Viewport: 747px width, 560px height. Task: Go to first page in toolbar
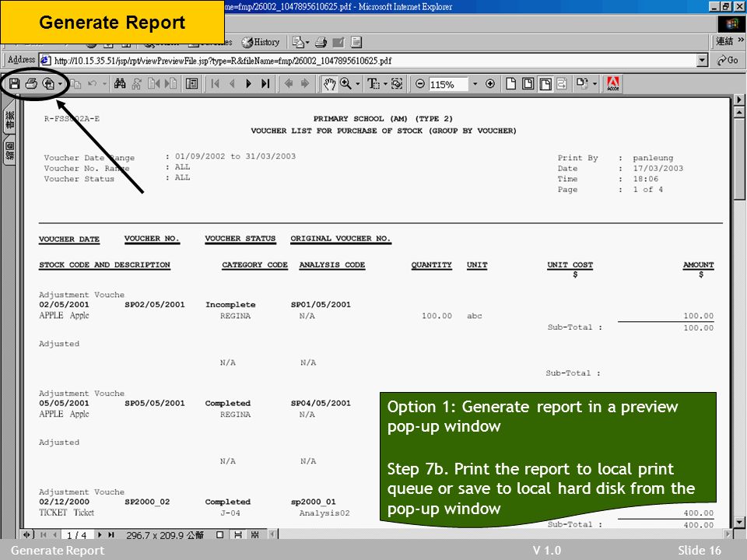pyautogui.click(x=216, y=84)
